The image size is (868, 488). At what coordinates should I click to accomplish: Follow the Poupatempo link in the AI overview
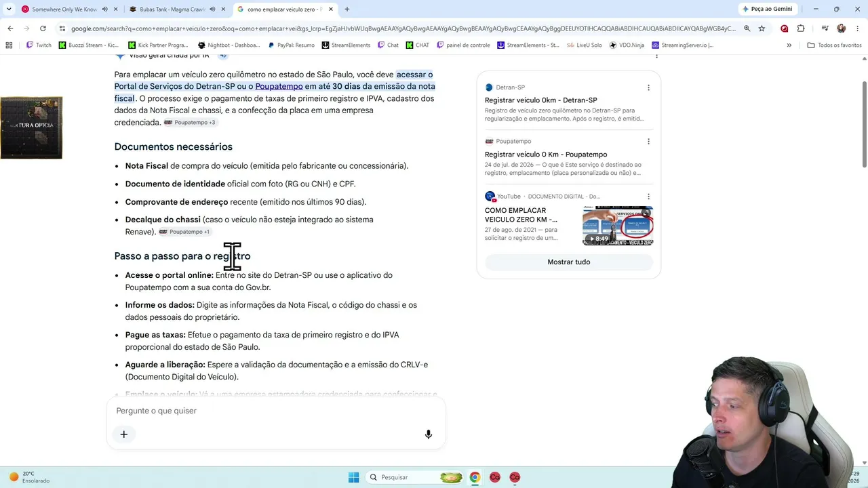[279, 87]
